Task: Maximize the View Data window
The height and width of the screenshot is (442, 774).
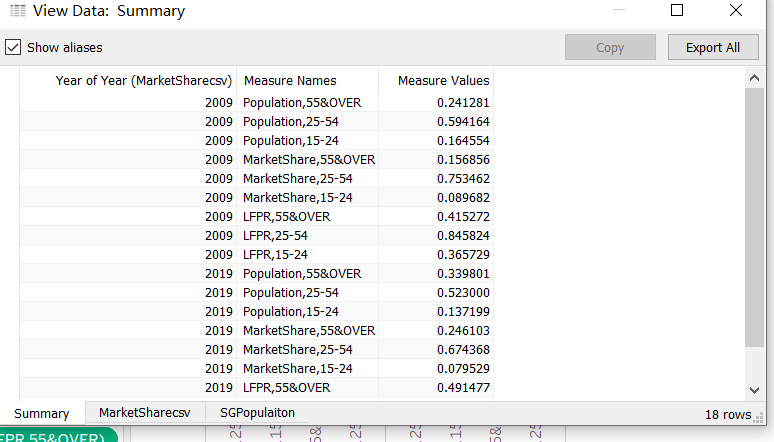Action: 677,11
